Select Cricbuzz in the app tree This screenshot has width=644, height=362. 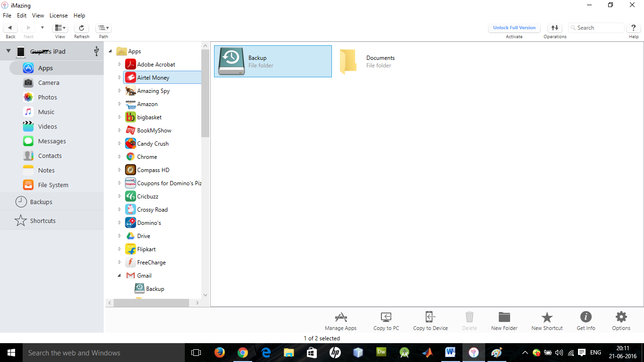tap(148, 197)
